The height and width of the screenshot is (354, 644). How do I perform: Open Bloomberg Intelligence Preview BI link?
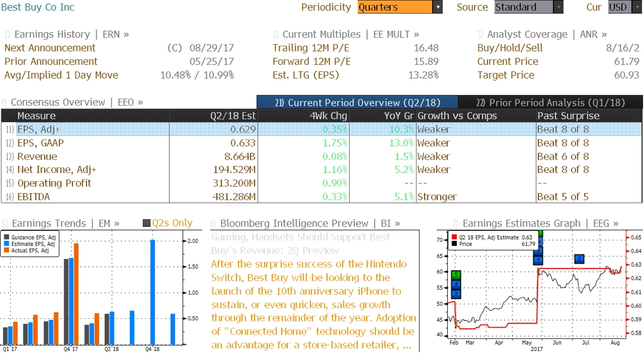(x=310, y=223)
